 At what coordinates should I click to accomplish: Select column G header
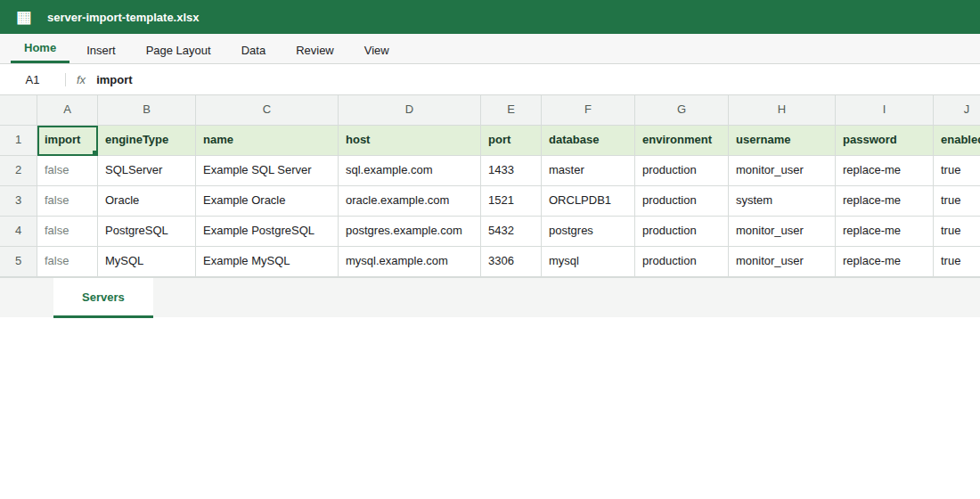[x=682, y=110]
